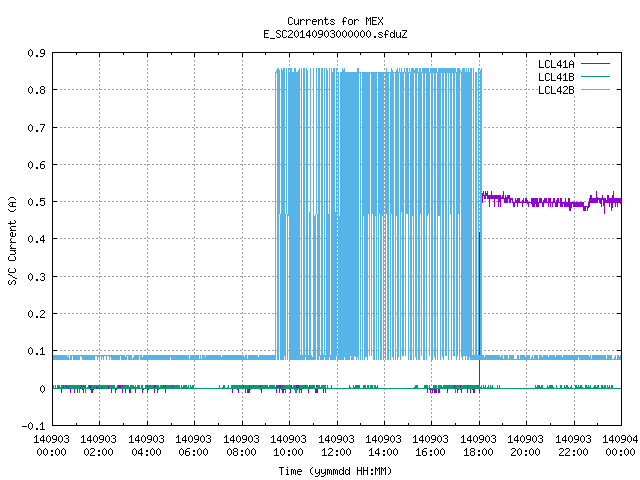Screen dimensions: 640x480
Task: Click the 20:00 x-axis time label
Action: pyautogui.click(x=525, y=452)
